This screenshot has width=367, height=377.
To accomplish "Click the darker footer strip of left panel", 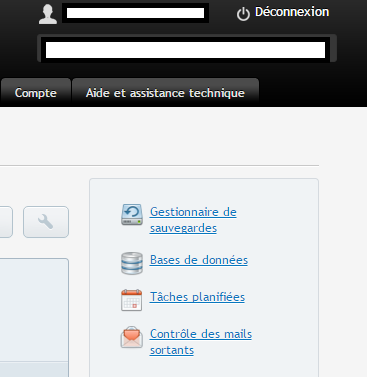I will click(x=34, y=369).
